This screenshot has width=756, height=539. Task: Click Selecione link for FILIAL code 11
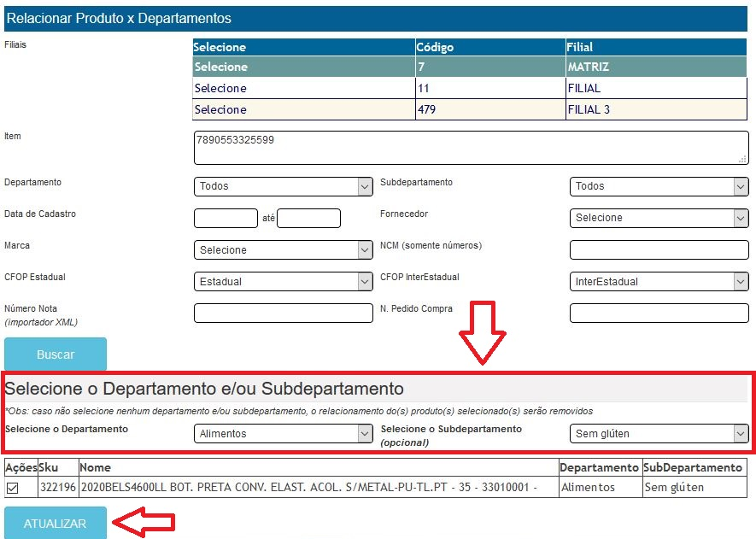tap(220, 88)
